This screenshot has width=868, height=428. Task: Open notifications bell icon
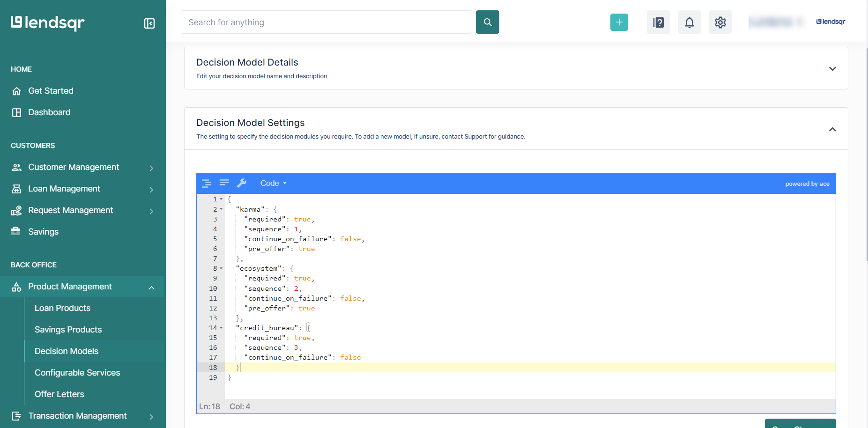click(x=690, y=22)
